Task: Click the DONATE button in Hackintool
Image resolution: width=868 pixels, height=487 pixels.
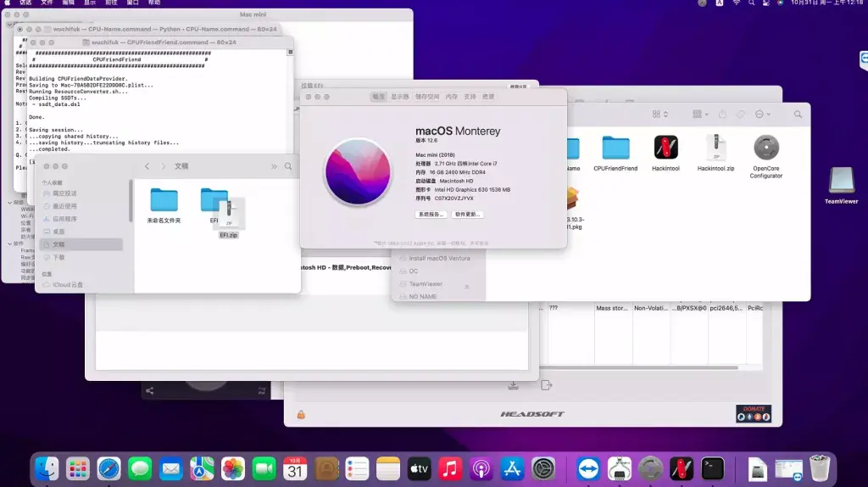Action: coord(754,414)
